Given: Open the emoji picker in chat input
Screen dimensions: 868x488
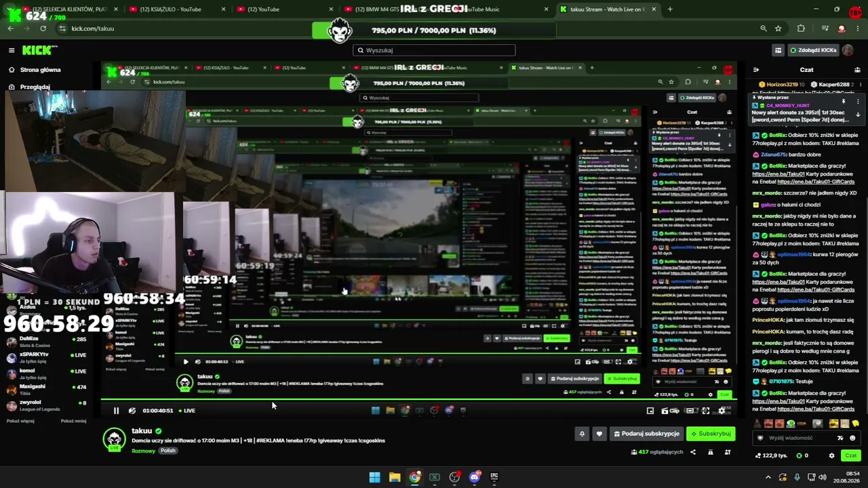Looking at the screenshot, I should pyautogui.click(x=853, y=438).
